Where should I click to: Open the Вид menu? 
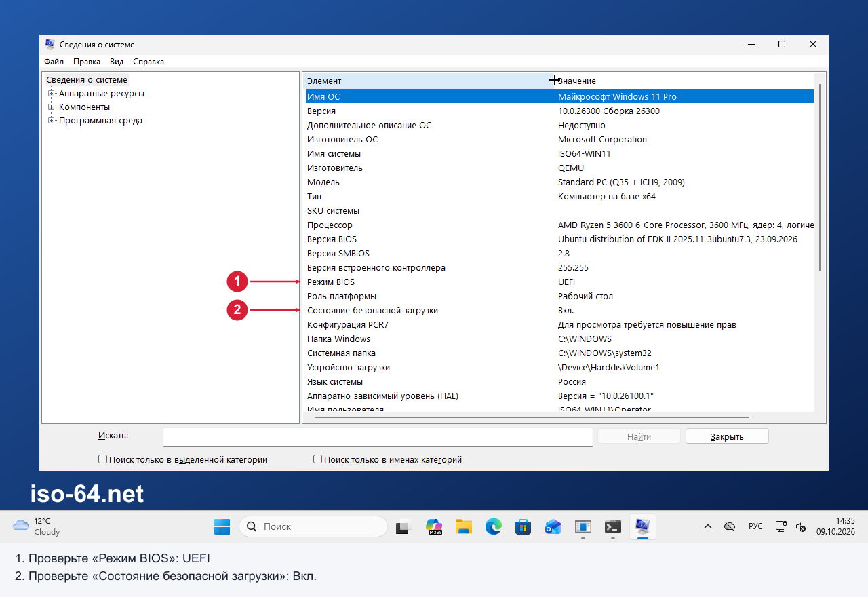pyautogui.click(x=117, y=62)
